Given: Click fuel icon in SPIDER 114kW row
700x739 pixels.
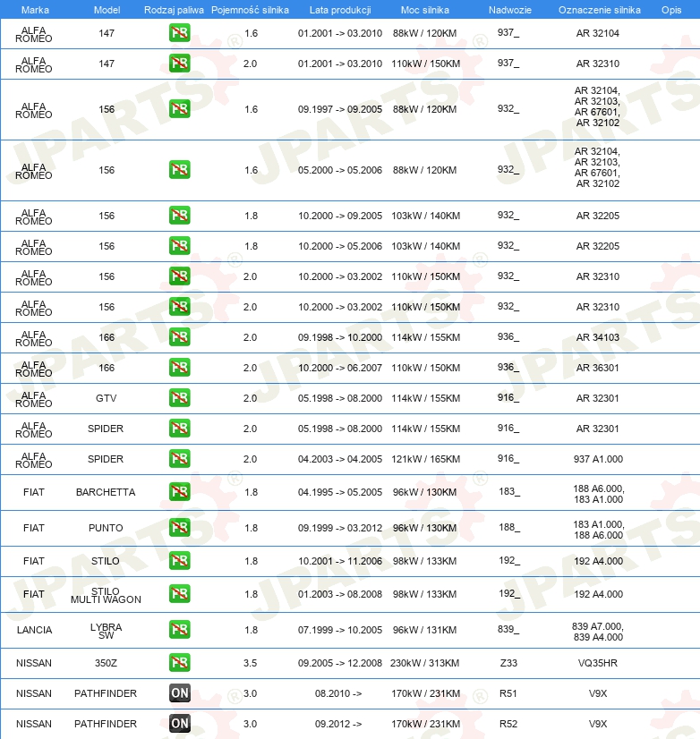Looking at the screenshot, I should 179,428.
